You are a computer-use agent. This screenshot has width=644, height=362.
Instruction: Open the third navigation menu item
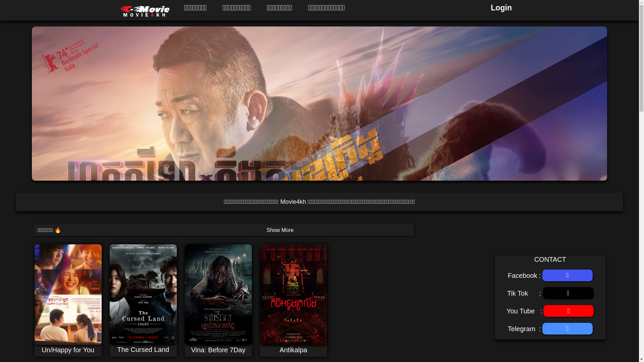pos(279,8)
